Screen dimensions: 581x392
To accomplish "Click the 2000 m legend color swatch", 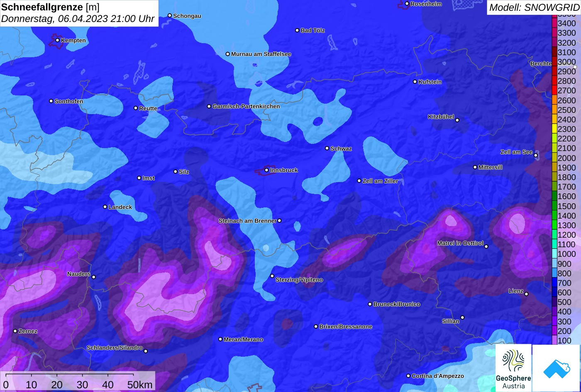I will pos(554,158).
